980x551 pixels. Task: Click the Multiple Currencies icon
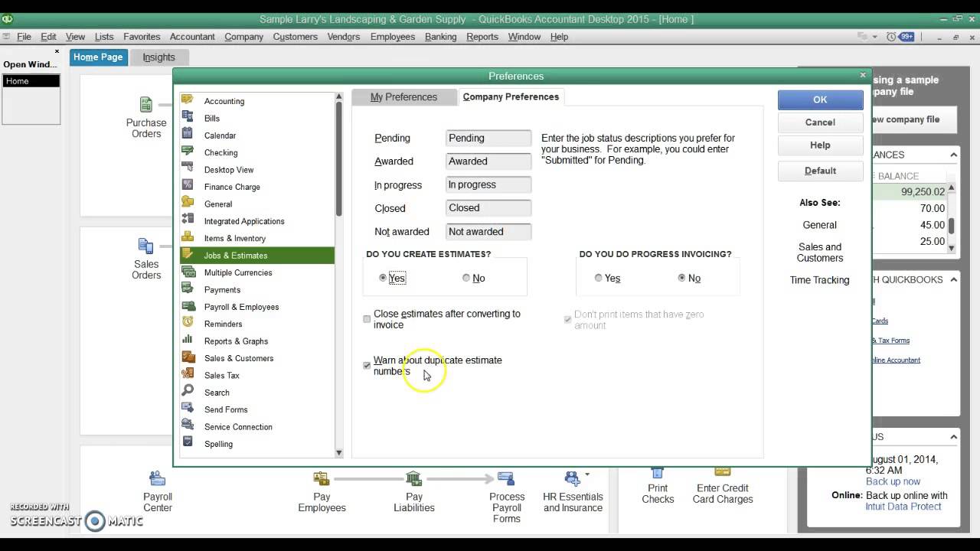(x=188, y=272)
